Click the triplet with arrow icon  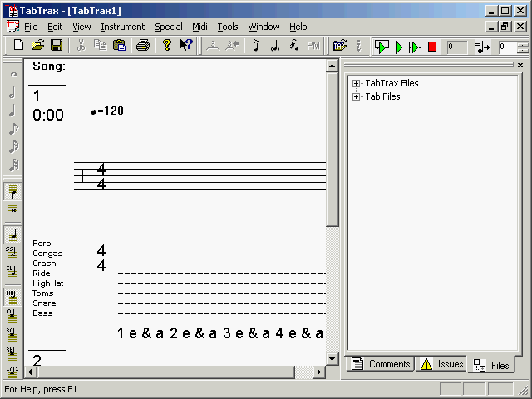[x=233, y=46]
